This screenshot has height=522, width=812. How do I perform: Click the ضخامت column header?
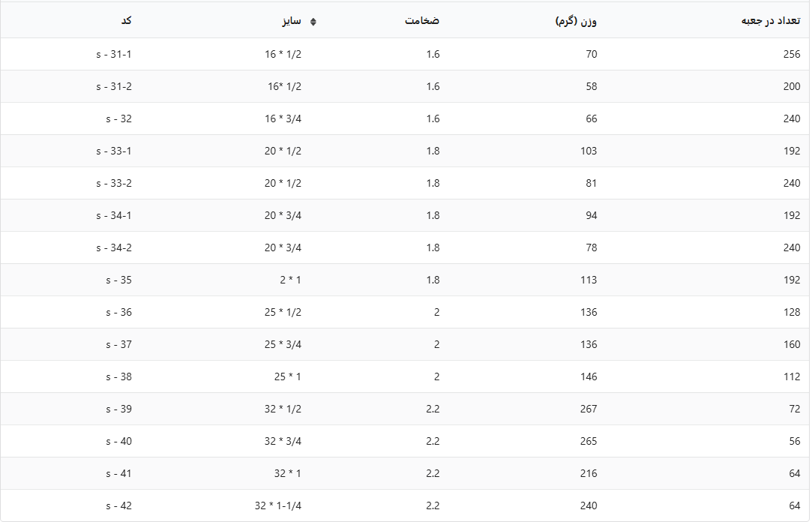click(422, 20)
